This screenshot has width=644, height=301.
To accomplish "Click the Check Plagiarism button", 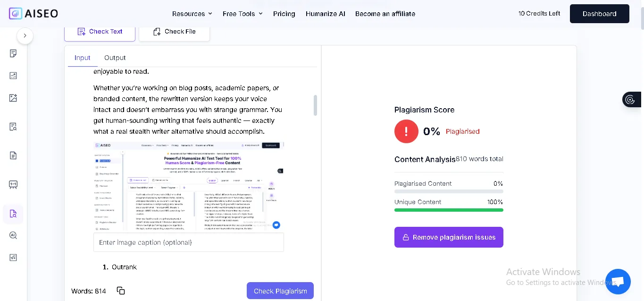I will click(280, 291).
